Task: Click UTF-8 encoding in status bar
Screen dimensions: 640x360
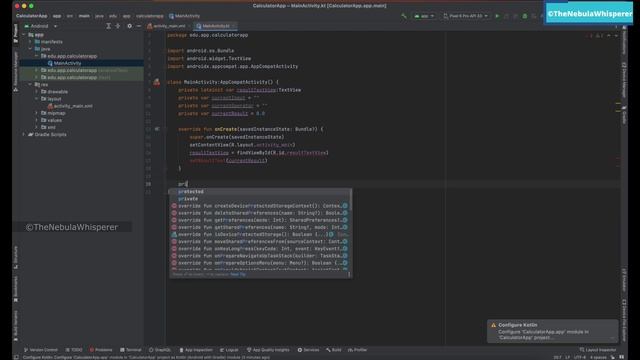Action: pos(580,357)
